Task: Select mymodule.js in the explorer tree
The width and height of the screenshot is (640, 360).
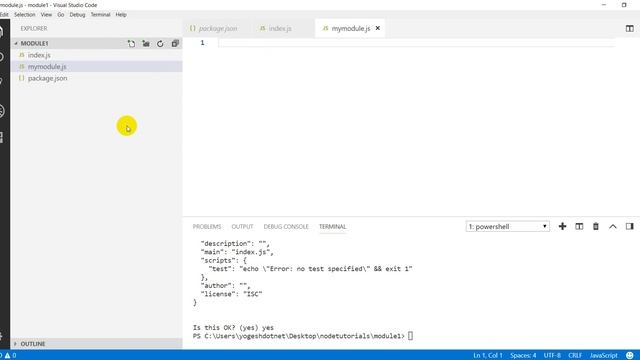Action: (x=96, y=67)
